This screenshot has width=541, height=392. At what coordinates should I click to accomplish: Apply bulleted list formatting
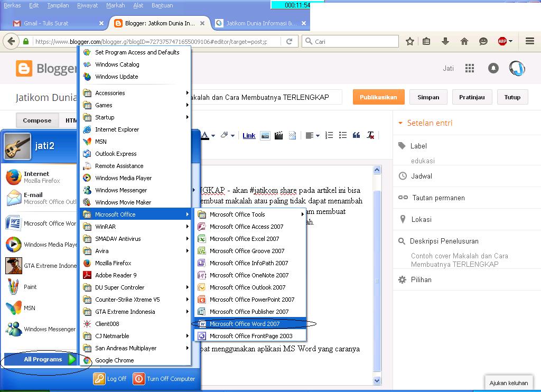(342, 135)
